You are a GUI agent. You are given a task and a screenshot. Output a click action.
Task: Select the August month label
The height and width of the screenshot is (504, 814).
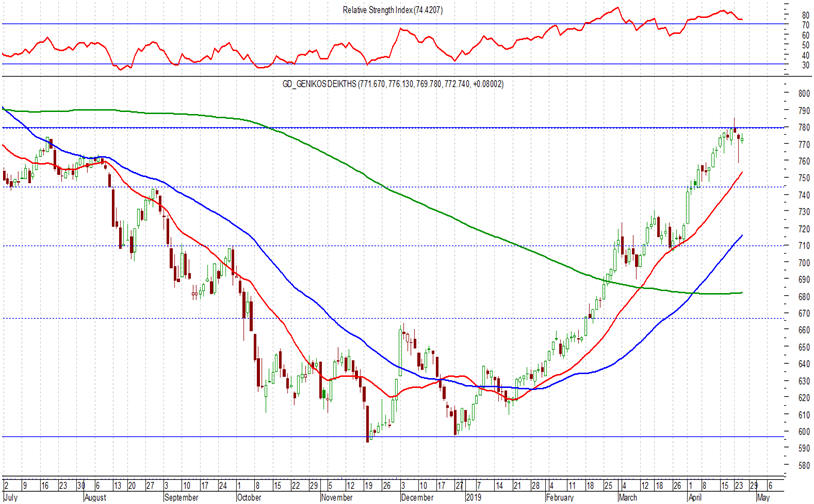tap(95, 497)
